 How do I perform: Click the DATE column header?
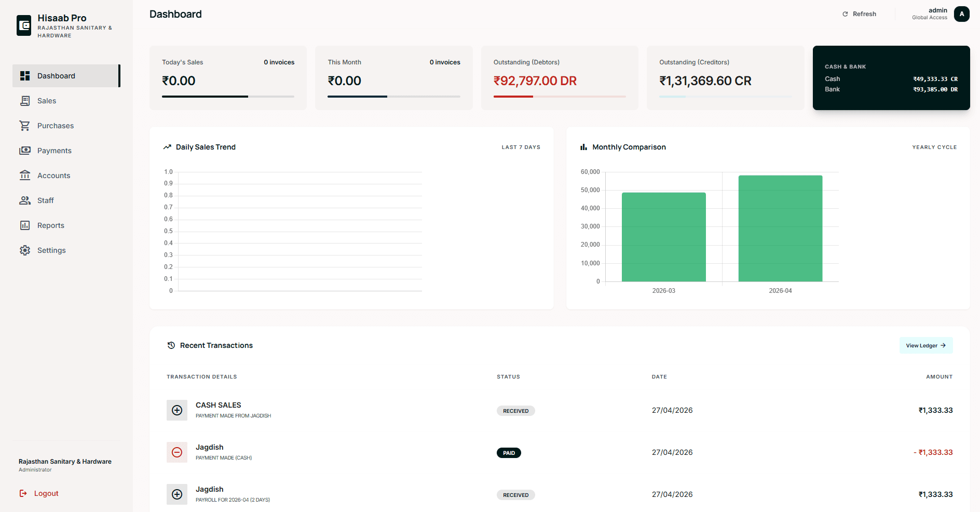tap(659, 377)
